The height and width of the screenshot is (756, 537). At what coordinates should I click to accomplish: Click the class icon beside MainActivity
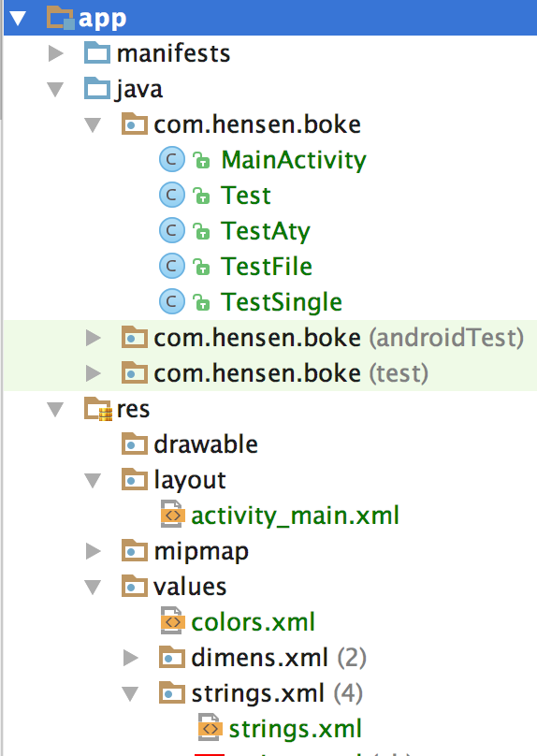(171, 160)
